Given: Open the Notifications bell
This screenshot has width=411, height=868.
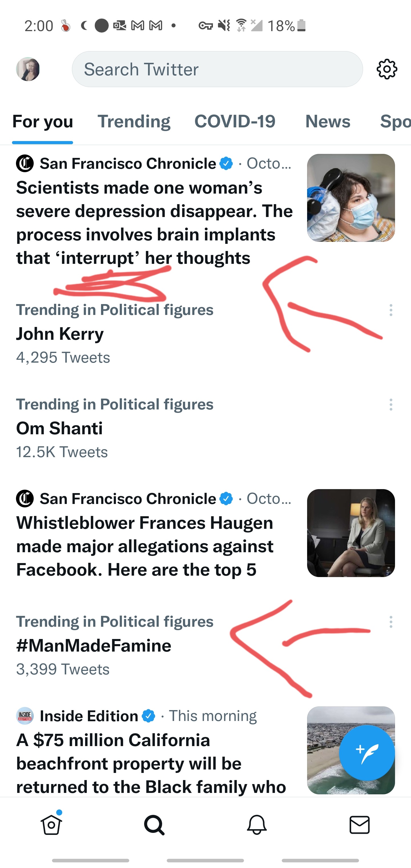Looking at the screenshot, I should coord(257,825).
